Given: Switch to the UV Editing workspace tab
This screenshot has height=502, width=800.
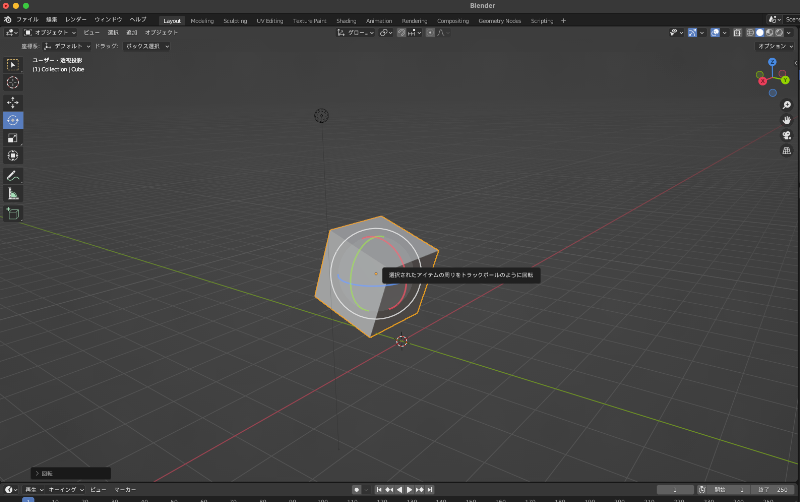Looking at the screenshot, I should click(270, 21).
